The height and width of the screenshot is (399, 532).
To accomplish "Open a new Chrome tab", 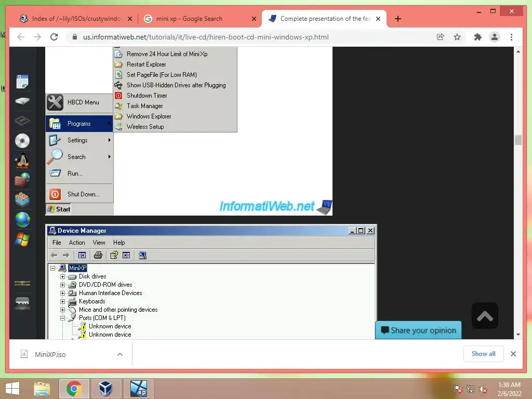I will (398, 19).
